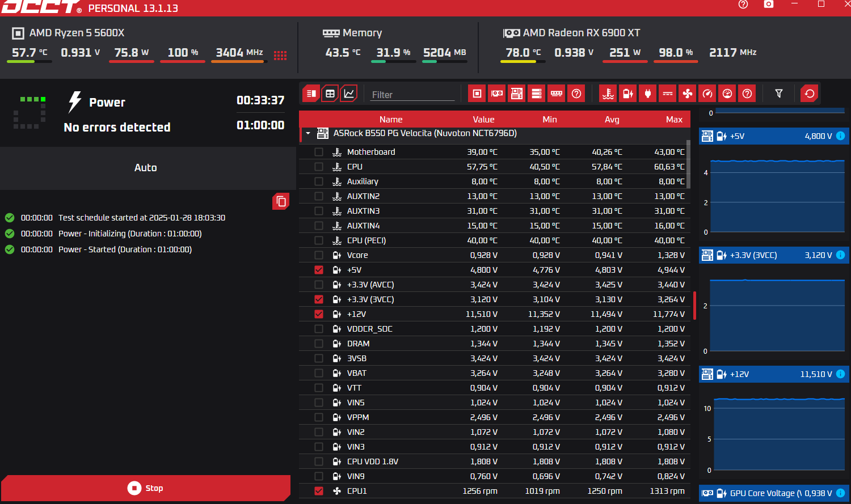This screenshot has width=851, height=504.
Task: Click 'Power - Started' log entry
Action: [125, 249]
